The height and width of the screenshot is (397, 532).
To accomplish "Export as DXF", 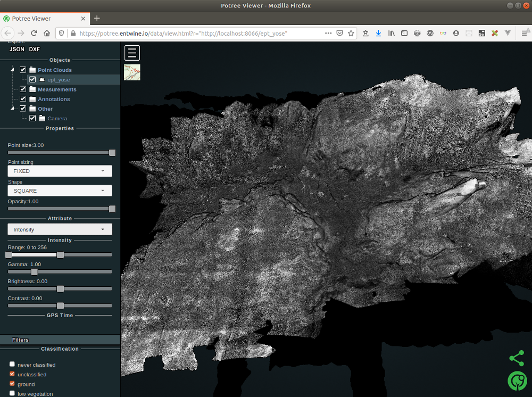I will [34, 49].
